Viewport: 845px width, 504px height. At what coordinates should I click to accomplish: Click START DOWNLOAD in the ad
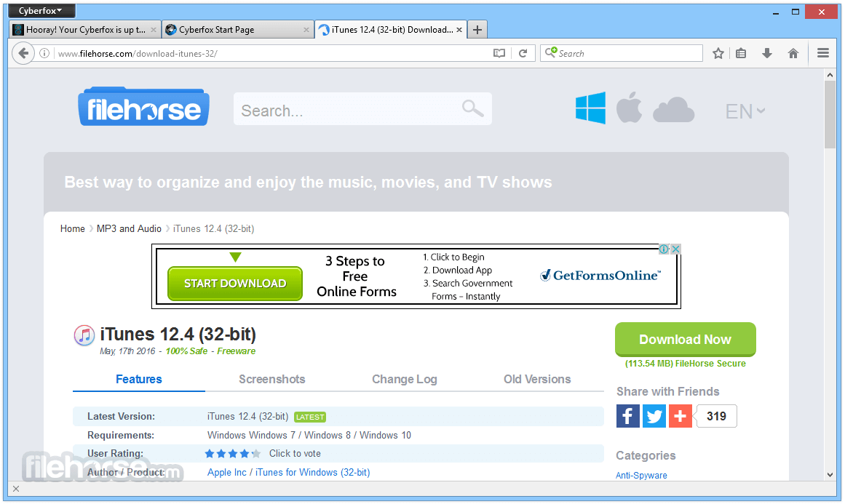[235, 283]
